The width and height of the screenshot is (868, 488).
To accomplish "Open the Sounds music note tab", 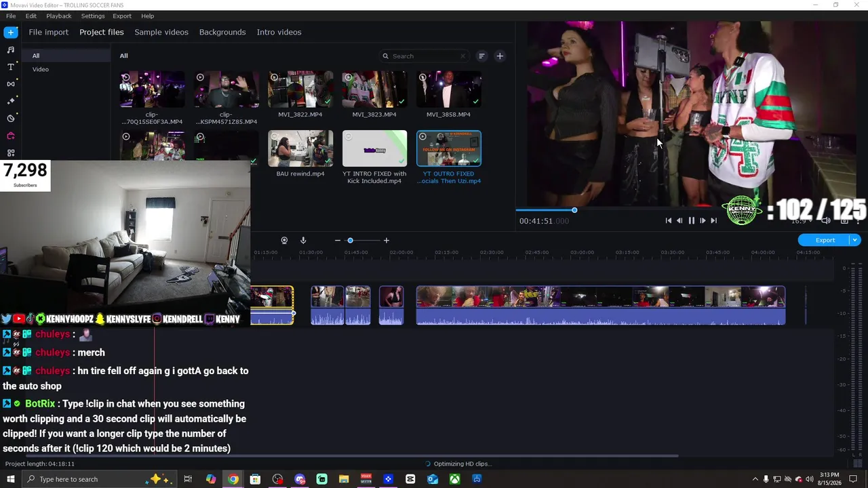I will (11, 49).
